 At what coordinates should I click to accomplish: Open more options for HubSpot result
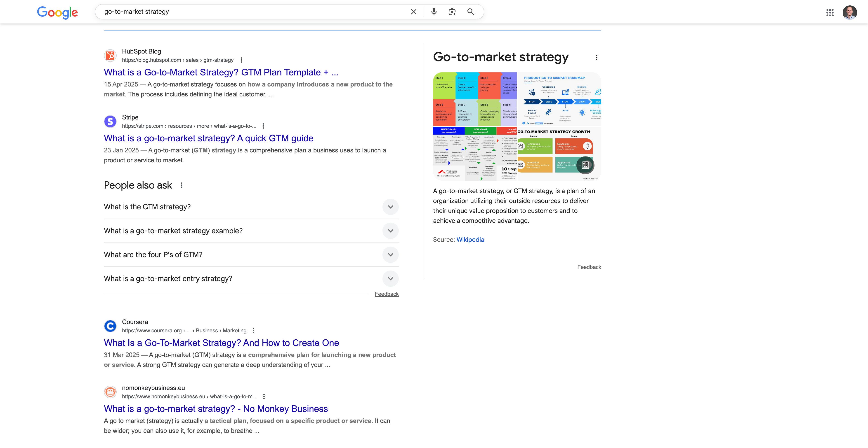(x=241, y=60)
